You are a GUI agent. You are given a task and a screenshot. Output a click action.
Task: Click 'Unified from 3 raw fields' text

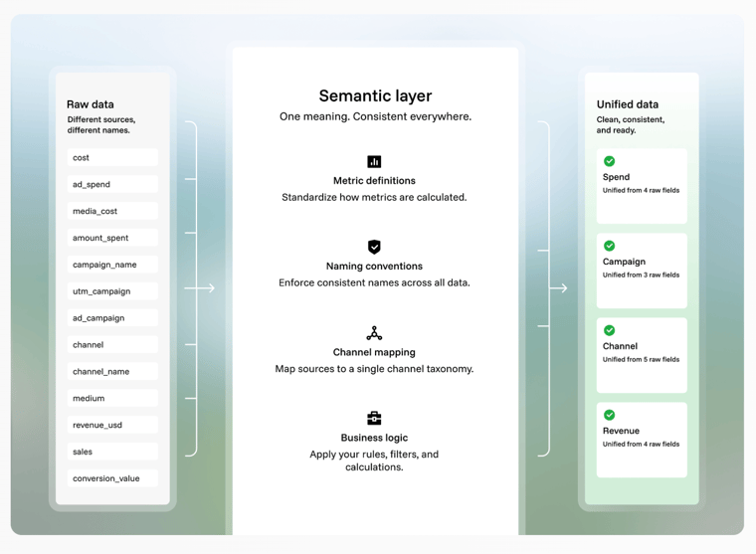tap(641, 275)
